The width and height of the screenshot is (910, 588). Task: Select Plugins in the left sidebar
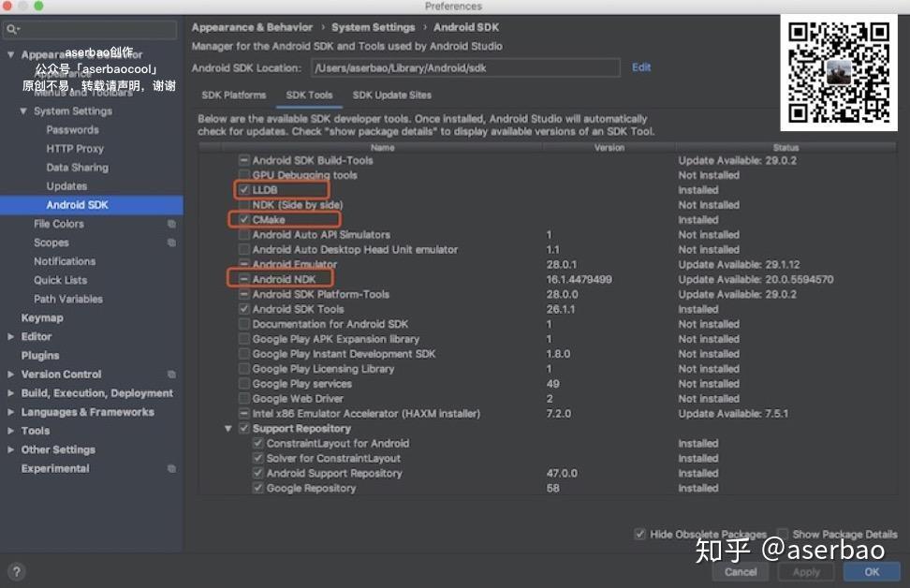[x=38, y=355]
